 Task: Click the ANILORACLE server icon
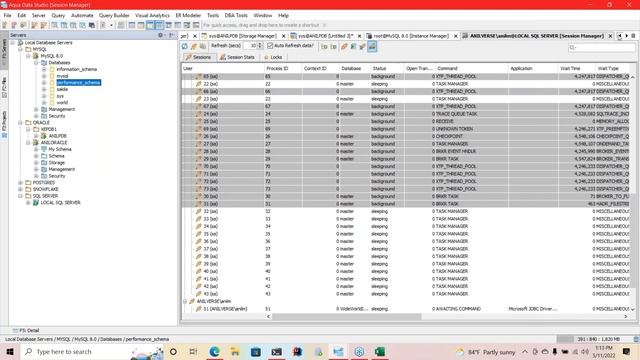[x=36, y=142]
